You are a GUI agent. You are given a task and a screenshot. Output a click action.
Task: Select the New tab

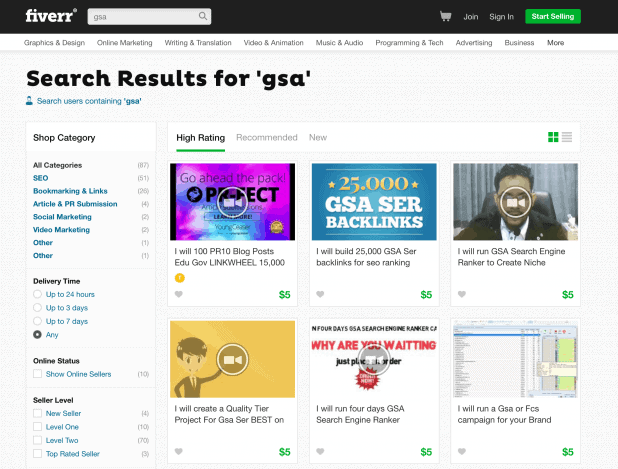point(318,138)
